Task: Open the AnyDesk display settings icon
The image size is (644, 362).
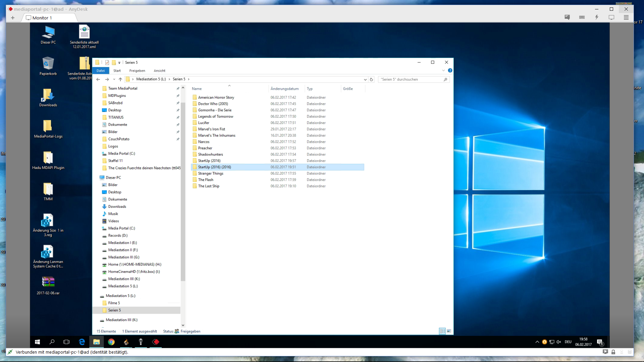Action: click(611, 17)
